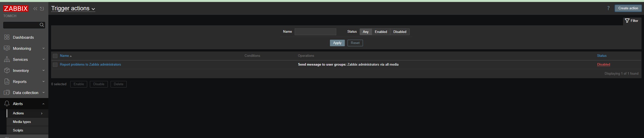Click Displaying 1 of 1 found text

[x=621, y=74]
